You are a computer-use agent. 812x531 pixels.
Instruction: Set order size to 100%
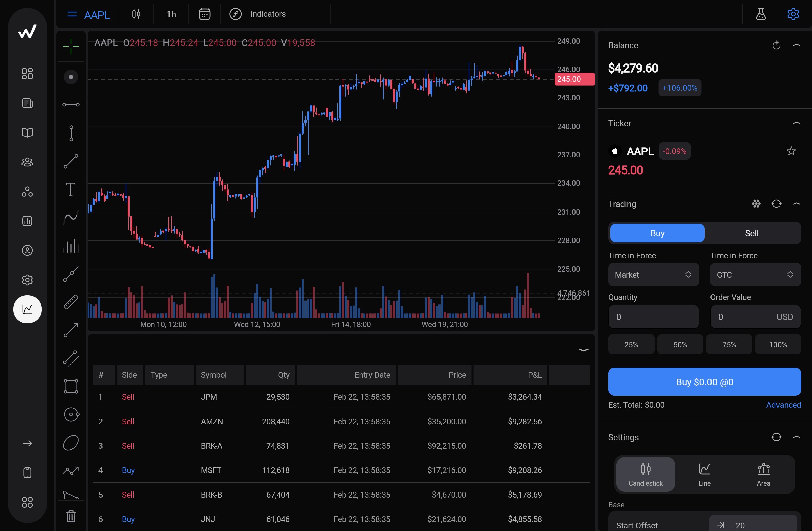(778, 345)
